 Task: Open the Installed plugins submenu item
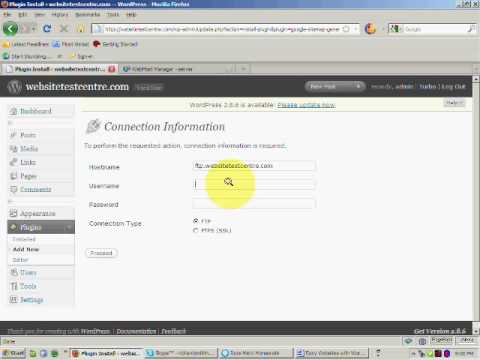(24, 239)
